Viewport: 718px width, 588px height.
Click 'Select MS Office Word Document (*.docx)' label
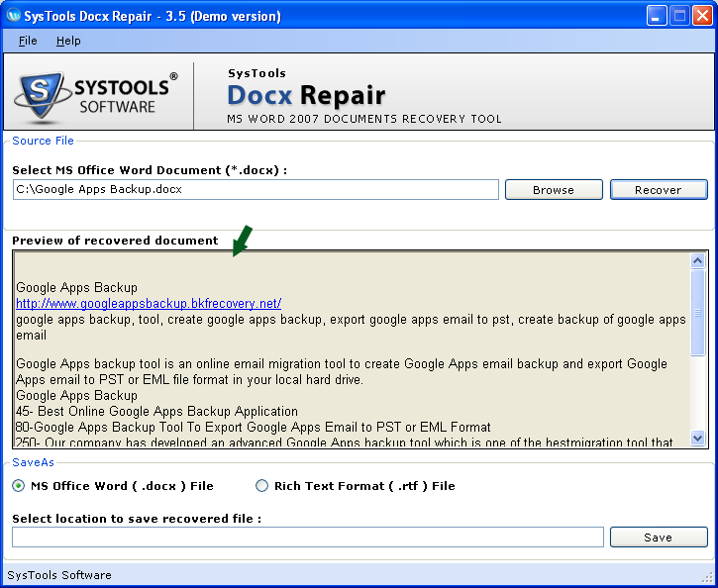(150, 170)
